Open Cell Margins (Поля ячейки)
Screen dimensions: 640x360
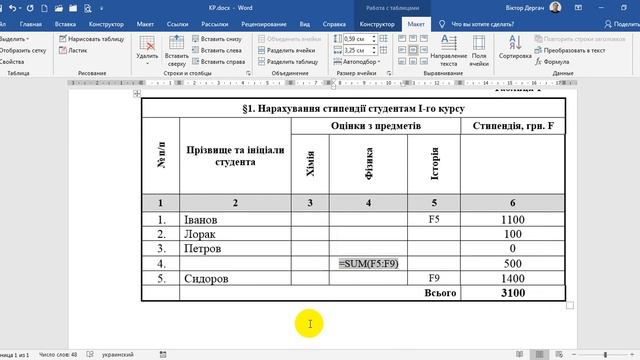[x=479, y=51]
